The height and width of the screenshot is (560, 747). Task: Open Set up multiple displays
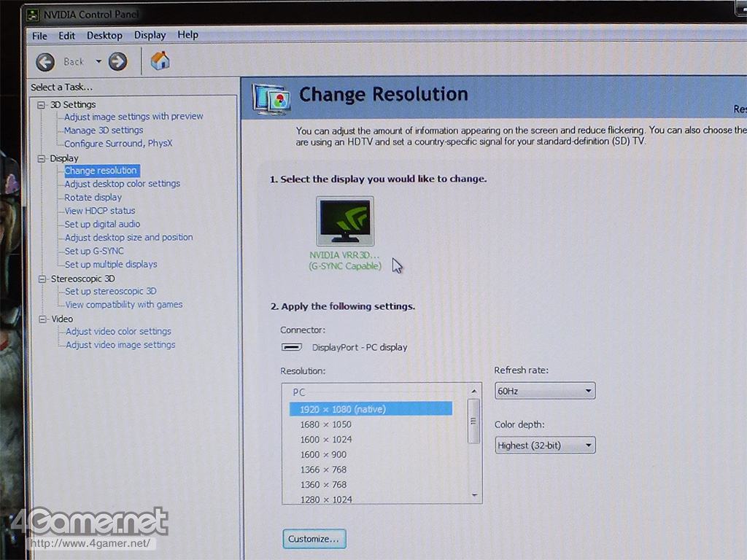[x=111, y=264]
